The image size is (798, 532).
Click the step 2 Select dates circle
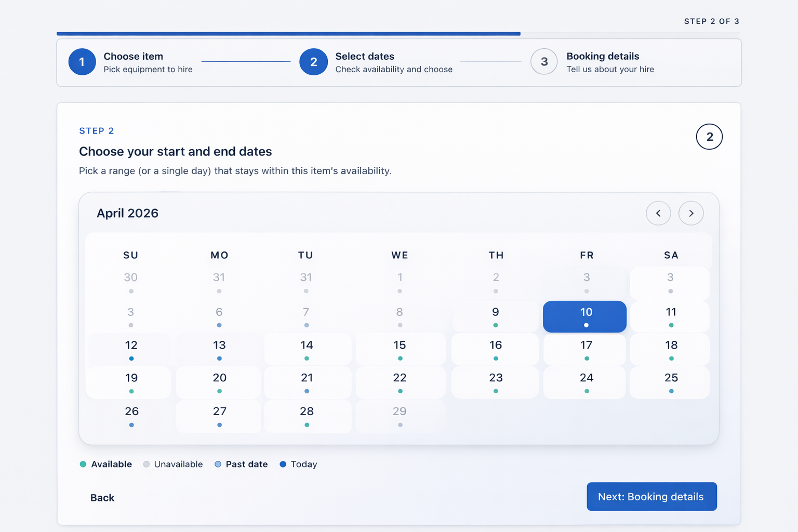pyautogui.click(x=313, y=62)
